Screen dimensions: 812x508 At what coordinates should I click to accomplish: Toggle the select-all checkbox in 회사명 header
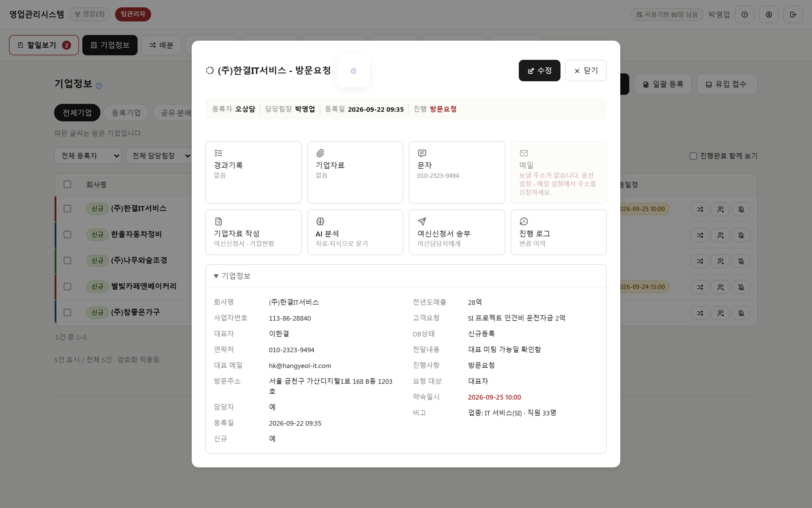coord(67,185)
